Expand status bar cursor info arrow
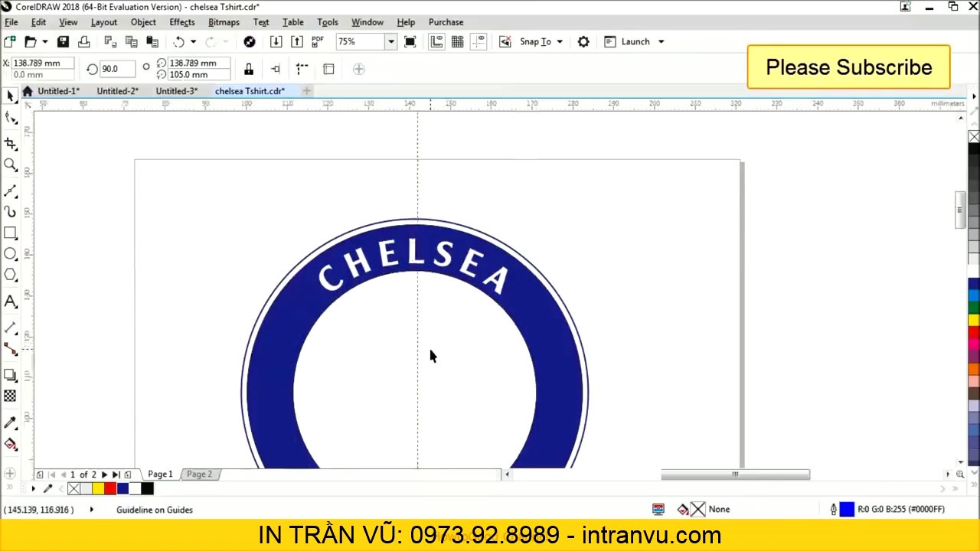The width and height of the screenshot is (980, 551). [91, 509]
